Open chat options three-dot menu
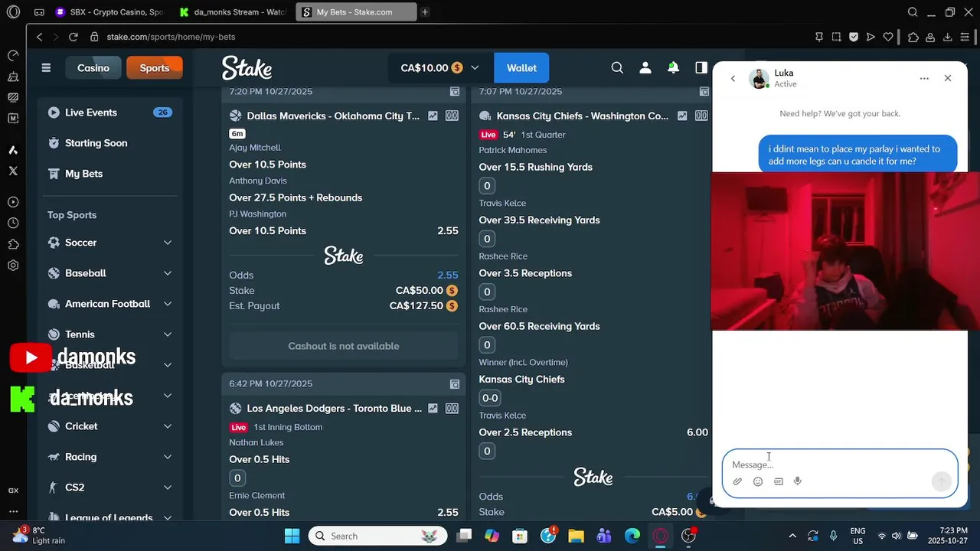This screenshot has height=551, width=980. [924, 78]
